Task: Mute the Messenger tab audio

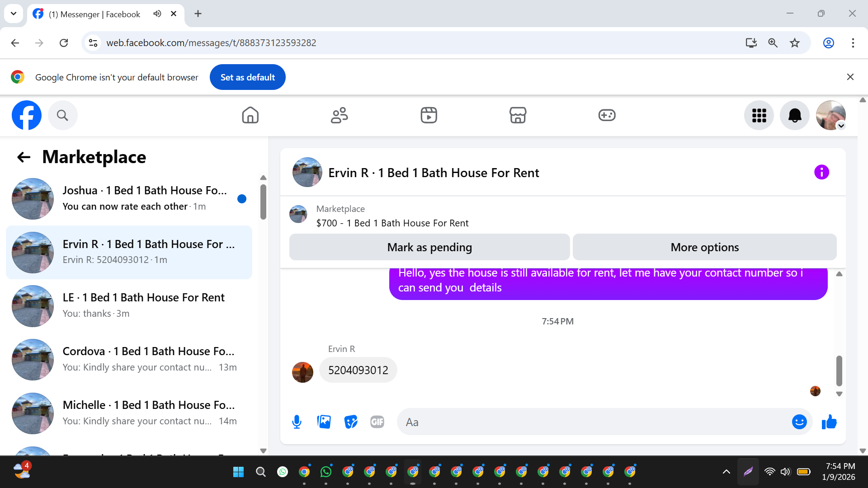Action: pyautogui.click(x=157, y=14)
